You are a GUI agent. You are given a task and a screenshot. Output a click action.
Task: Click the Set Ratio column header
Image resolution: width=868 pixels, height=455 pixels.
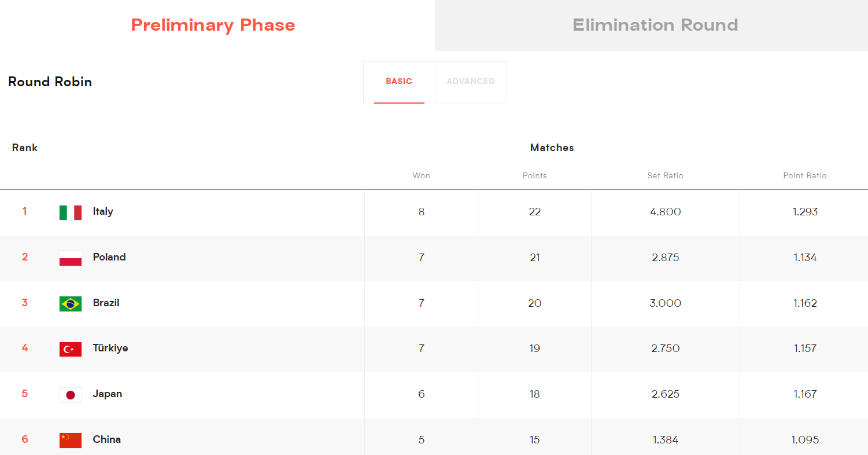(665, 175)
